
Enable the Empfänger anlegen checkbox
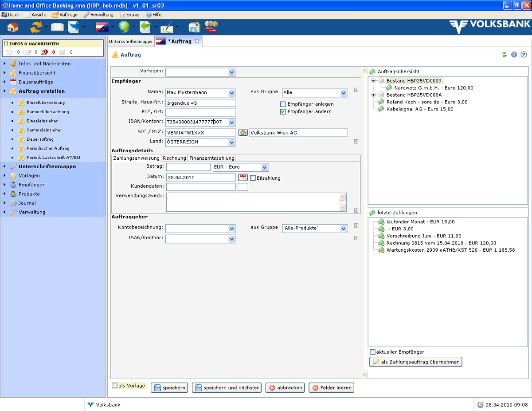click(283, 104)
